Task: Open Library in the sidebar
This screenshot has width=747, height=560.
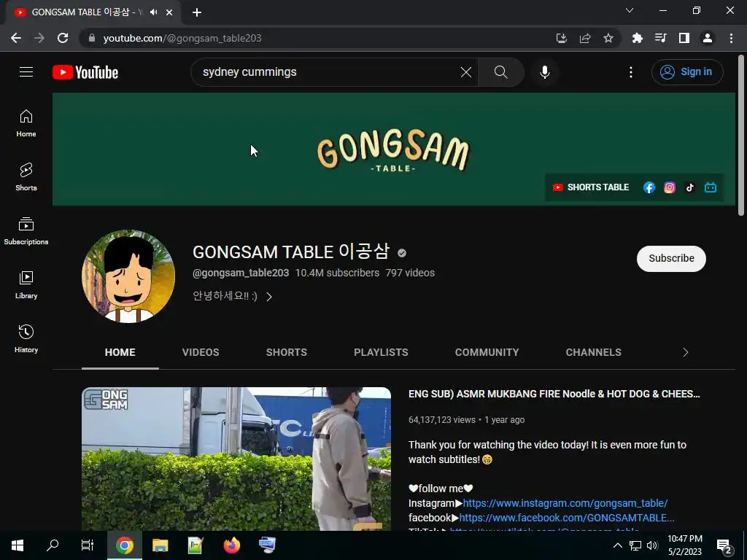Action: click(26, 285)
